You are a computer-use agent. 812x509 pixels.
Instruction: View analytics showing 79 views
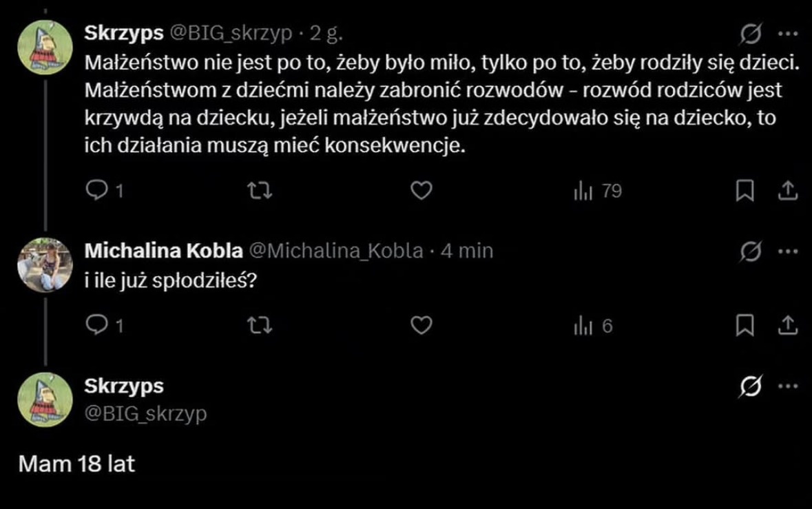coord(597,191)
